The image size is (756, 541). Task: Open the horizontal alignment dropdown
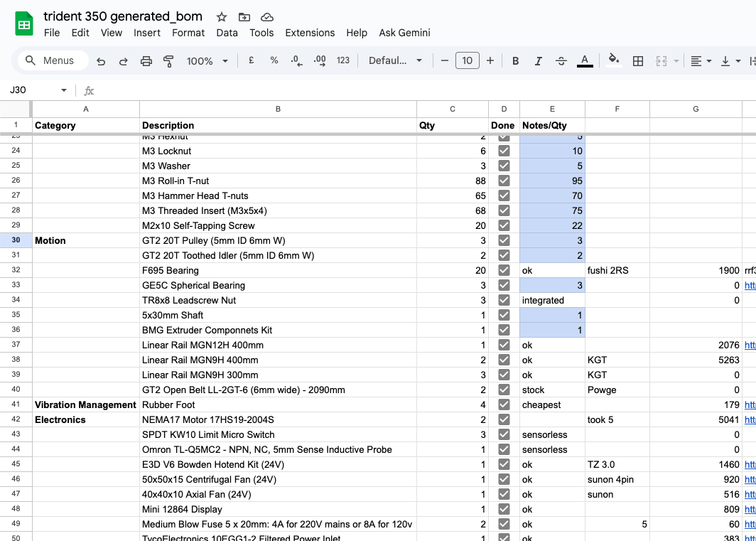(701, 60)
